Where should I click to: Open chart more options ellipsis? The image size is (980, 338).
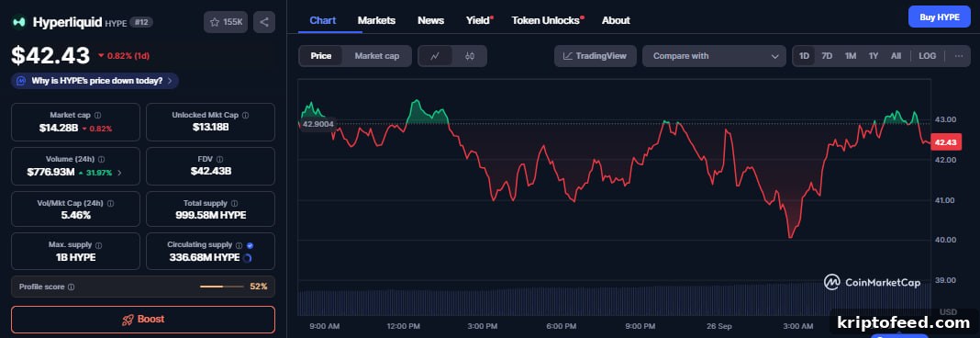(959, 56)
